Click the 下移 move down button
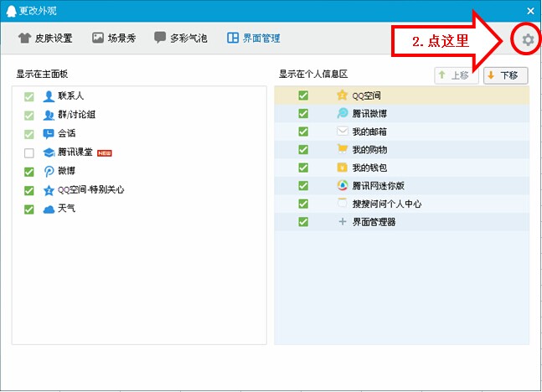Image resolution: width=542 pixels, height=392 pixels. (x=506, y=75)
